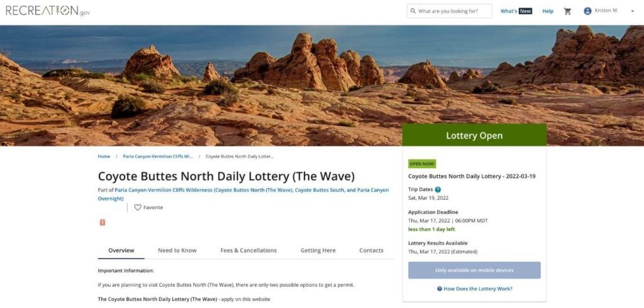Open Paria Canyon-Vermilion Cliffs breadcrumb link
The height and width of the screenshot is (308, 644).
pos(158,157)
